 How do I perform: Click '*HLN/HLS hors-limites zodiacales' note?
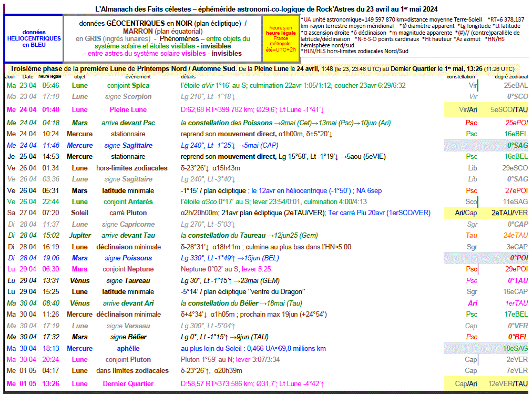pyautogui.click(x=354, y=51)
